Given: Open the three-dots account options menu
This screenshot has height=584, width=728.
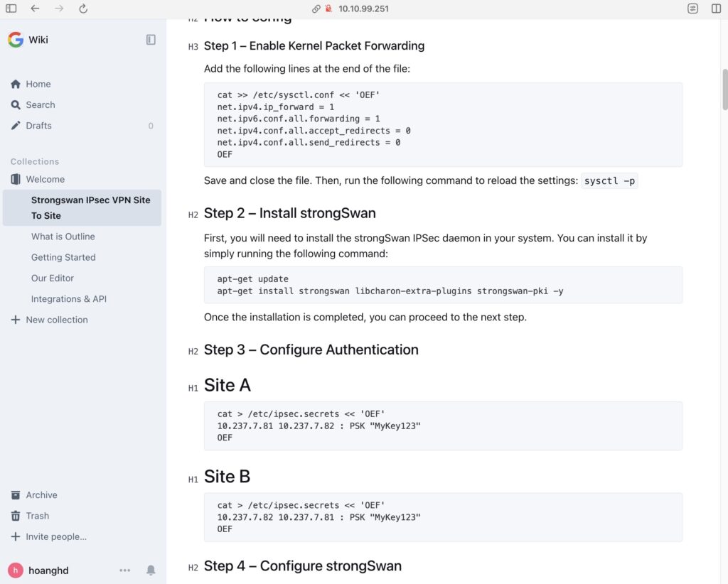Looking at the screenshot, I should [x=125, y=570].
